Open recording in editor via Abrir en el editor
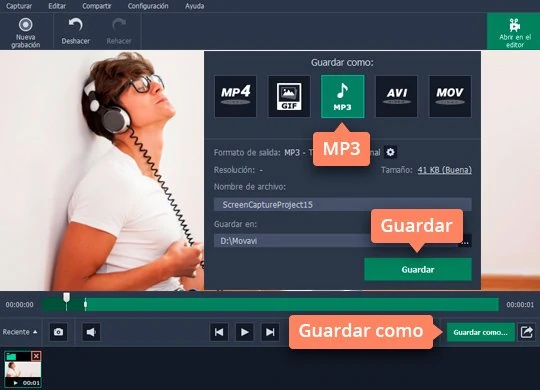This screenshot has height=390, width=540. (x=514, y=32)
